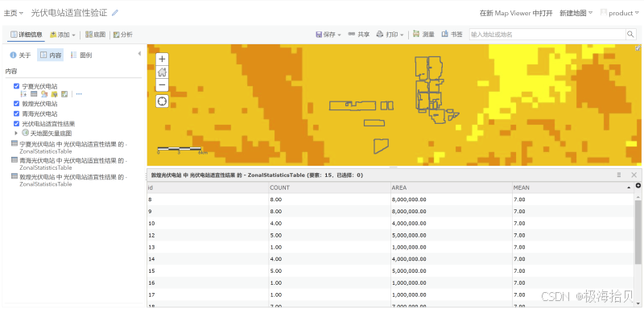The width and height of the screenshot is (644, 309).
Task: Click in the address or place search field
Action: point(547,34)
